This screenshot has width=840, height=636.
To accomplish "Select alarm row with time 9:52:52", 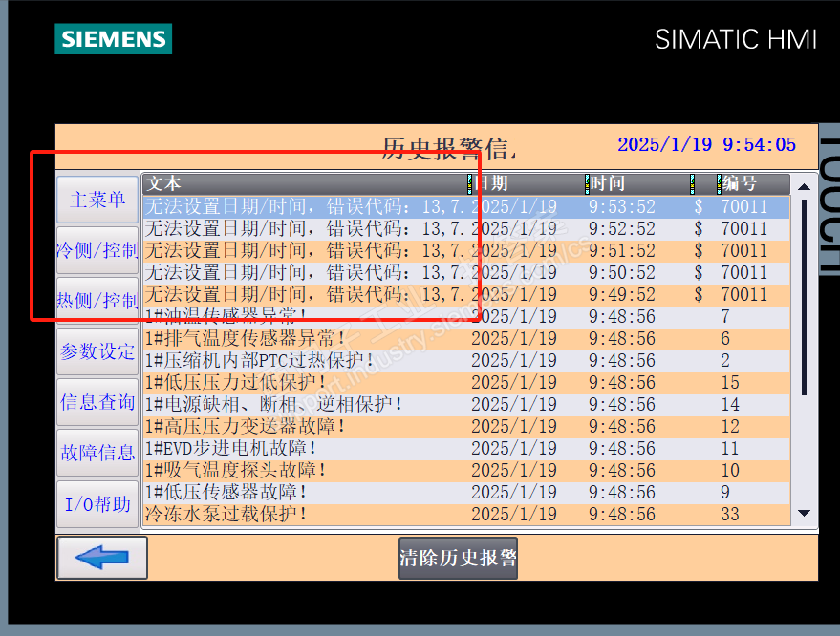I will [x=466, y=228].
